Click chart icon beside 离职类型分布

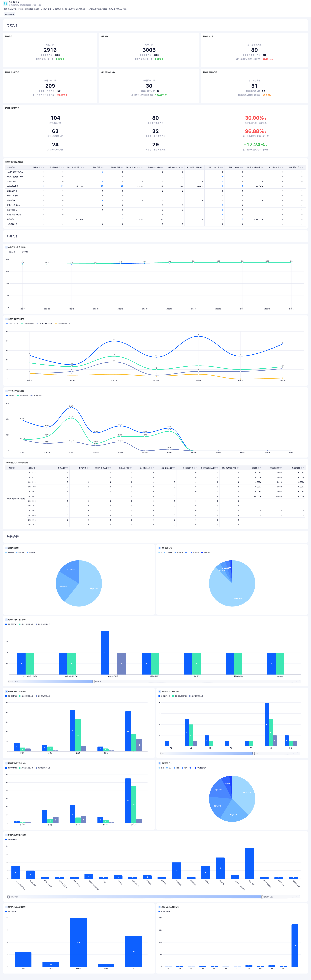click(x=6, y=548)
